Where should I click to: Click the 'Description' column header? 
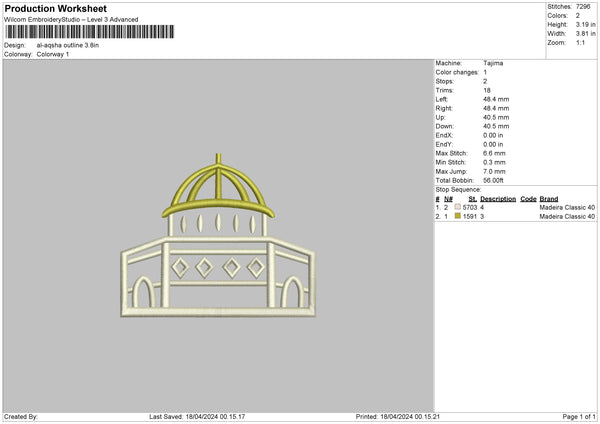498,199
